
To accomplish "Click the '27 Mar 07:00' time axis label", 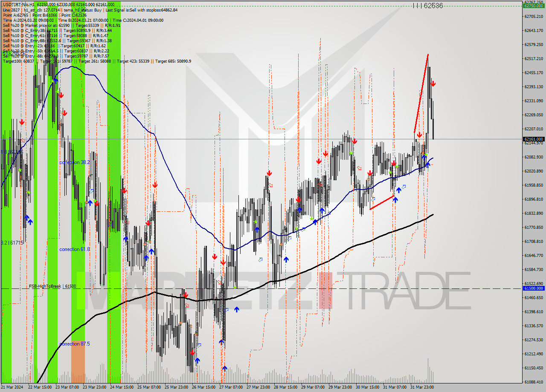I will [x=231, y=387].
